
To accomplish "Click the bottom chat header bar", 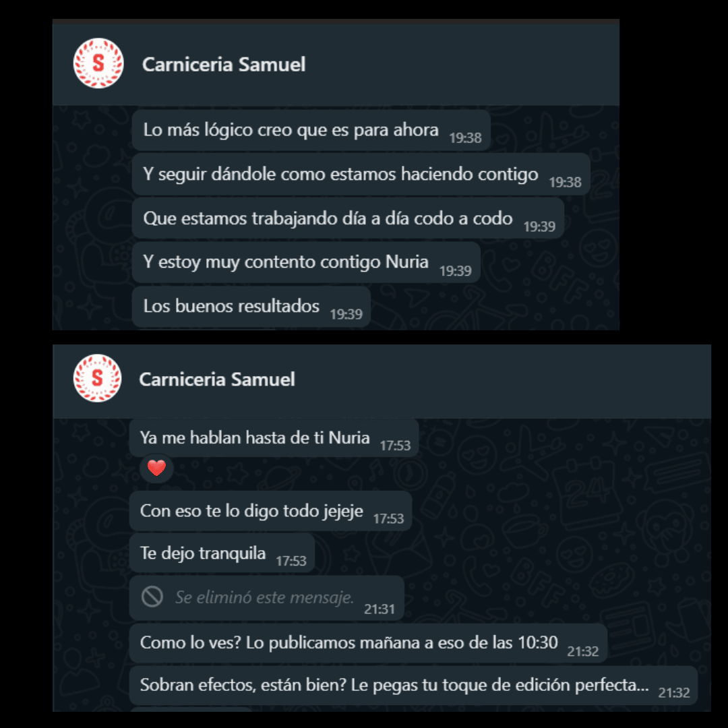I will point(382,381).
